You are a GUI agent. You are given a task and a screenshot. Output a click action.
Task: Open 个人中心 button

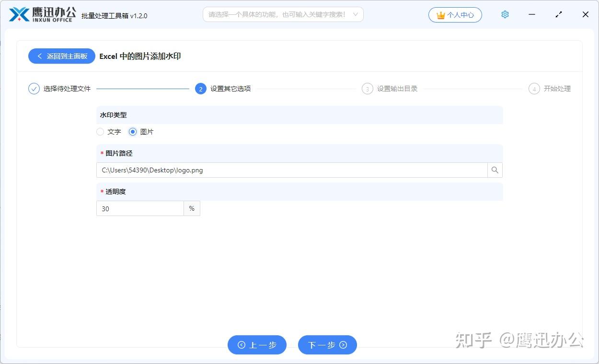(x=455, y=15)
